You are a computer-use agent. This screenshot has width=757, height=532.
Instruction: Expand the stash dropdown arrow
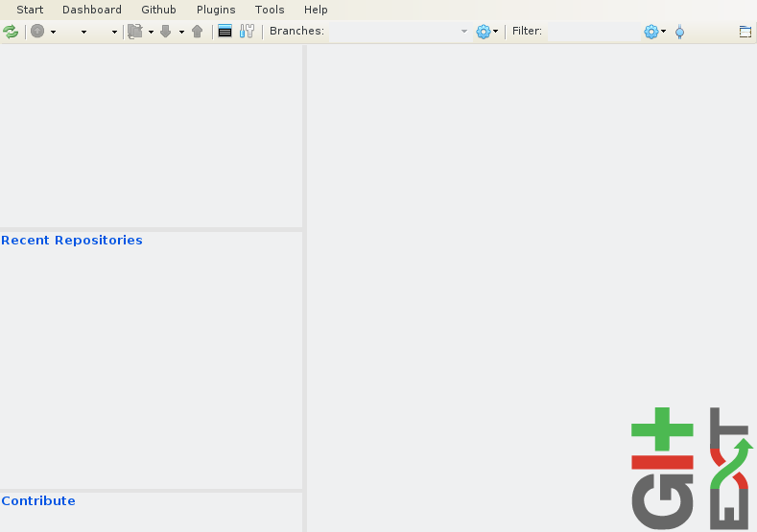coord(151,32)
